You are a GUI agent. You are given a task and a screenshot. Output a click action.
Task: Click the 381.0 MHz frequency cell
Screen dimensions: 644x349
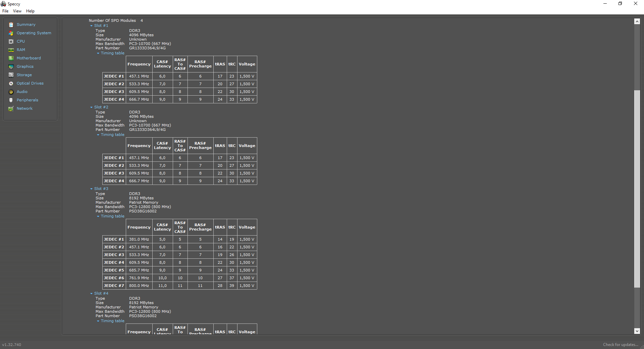pos(139,239)
